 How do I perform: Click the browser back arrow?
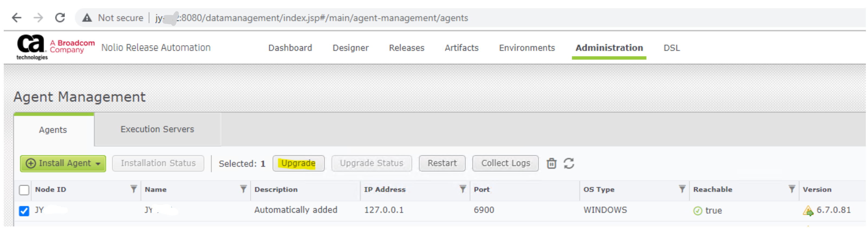point(17,18)
